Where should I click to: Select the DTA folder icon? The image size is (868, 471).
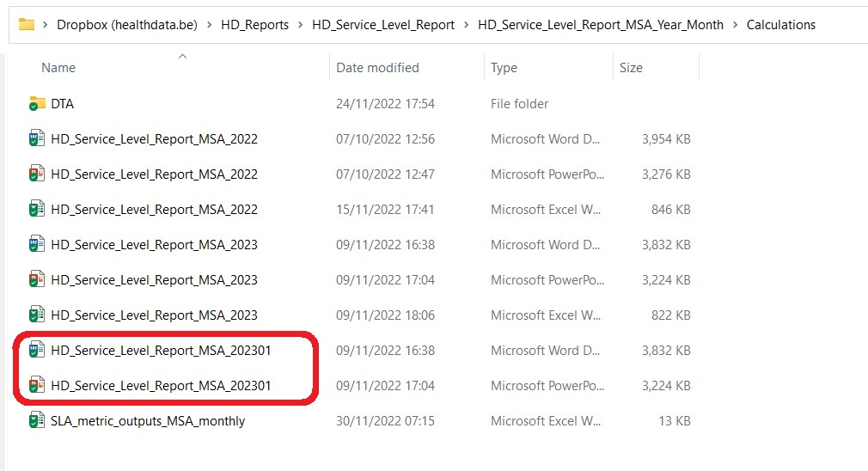coord(37,103)
